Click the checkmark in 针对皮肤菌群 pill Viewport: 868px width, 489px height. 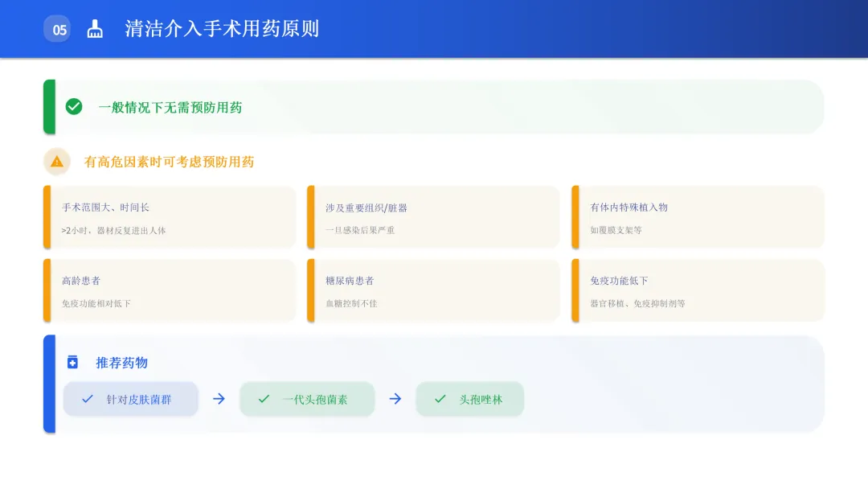pyautogui.click(x=88, y=399)
